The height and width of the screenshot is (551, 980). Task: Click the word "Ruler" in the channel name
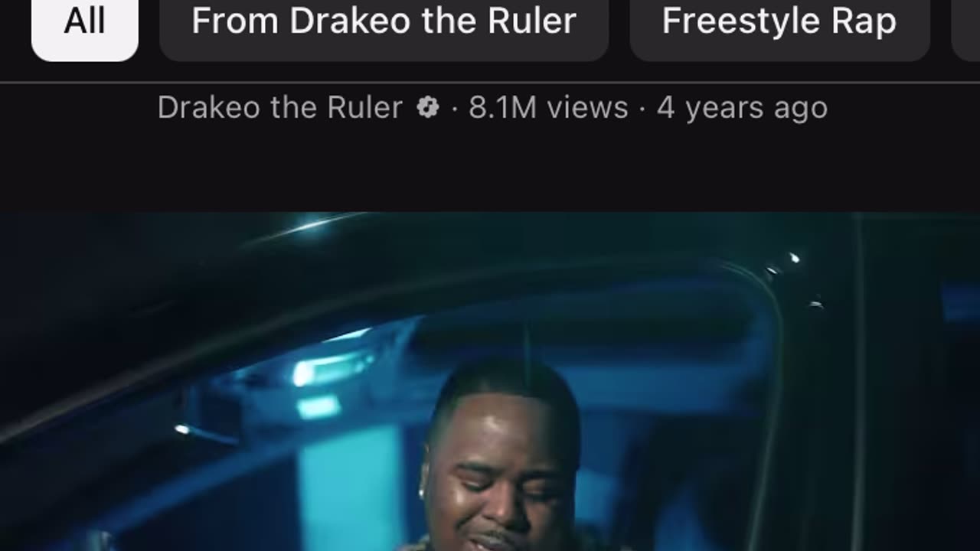[364, 108]
